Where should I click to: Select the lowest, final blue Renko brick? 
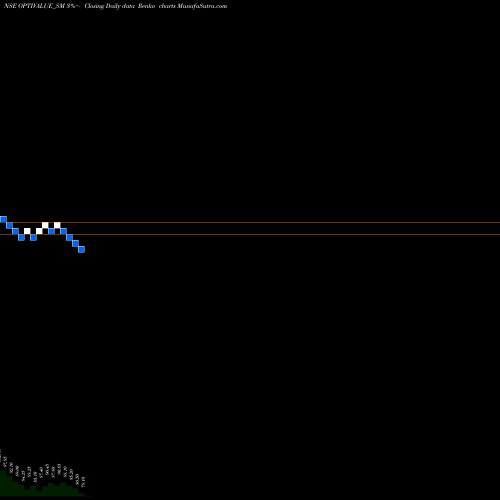(x=81, y=249)
